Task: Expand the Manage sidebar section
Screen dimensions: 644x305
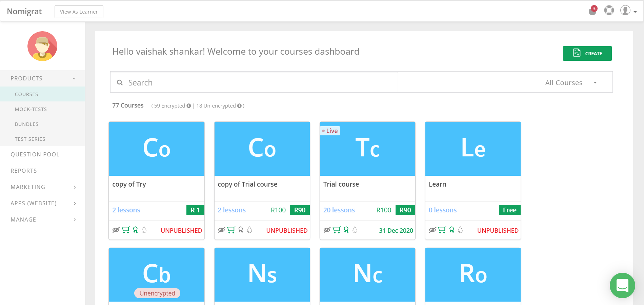Action: pos(42,220)
